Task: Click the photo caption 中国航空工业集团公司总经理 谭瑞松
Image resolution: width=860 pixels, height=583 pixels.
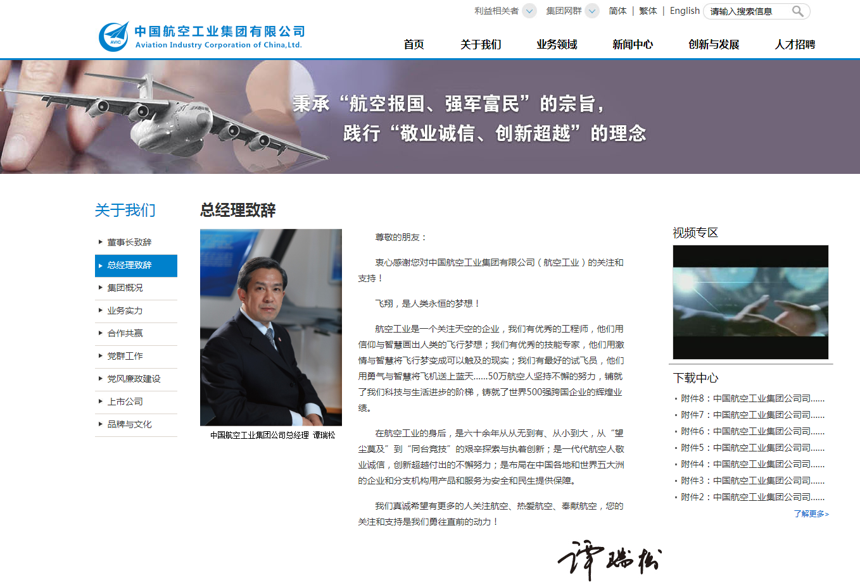Action: 273,435
